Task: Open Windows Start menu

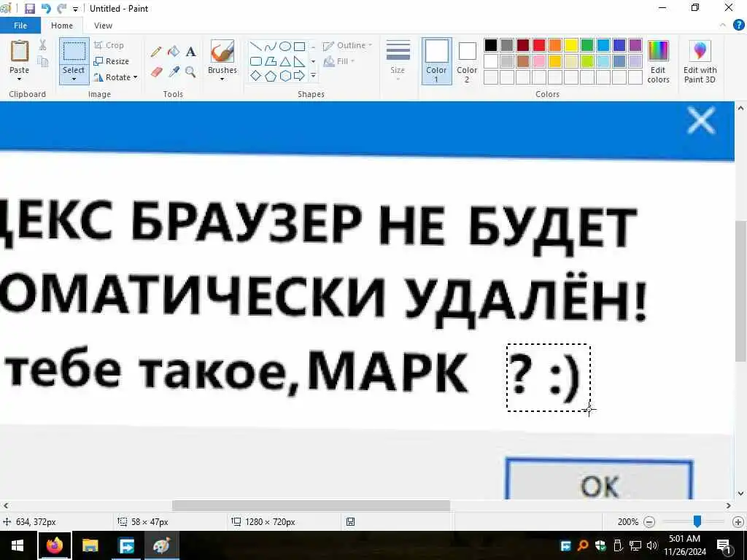Action: 18,545
